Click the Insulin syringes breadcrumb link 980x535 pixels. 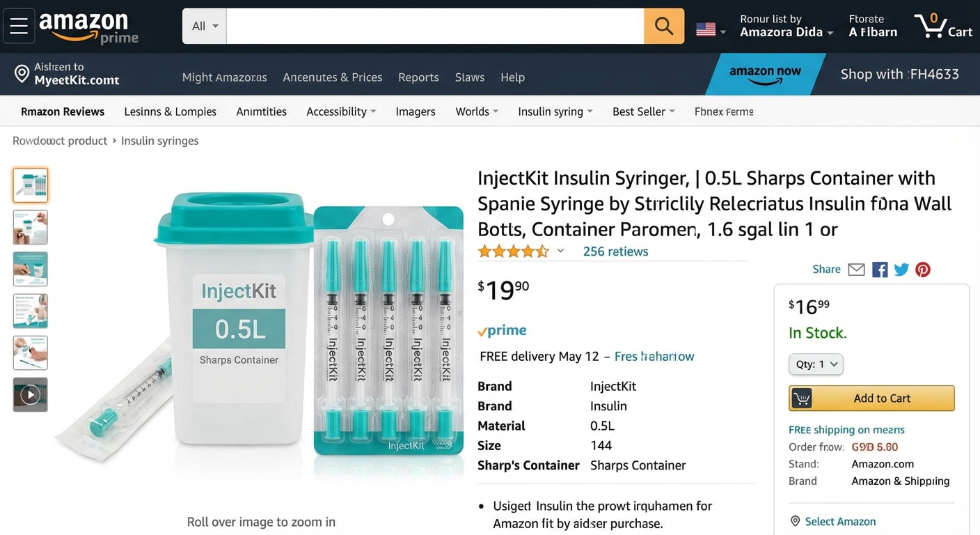click(159, 141)
